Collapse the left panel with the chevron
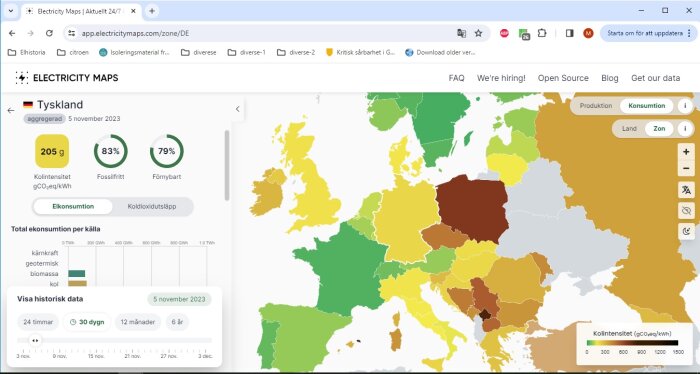Viewport: 700px width, 374px height. pos(238,109)
